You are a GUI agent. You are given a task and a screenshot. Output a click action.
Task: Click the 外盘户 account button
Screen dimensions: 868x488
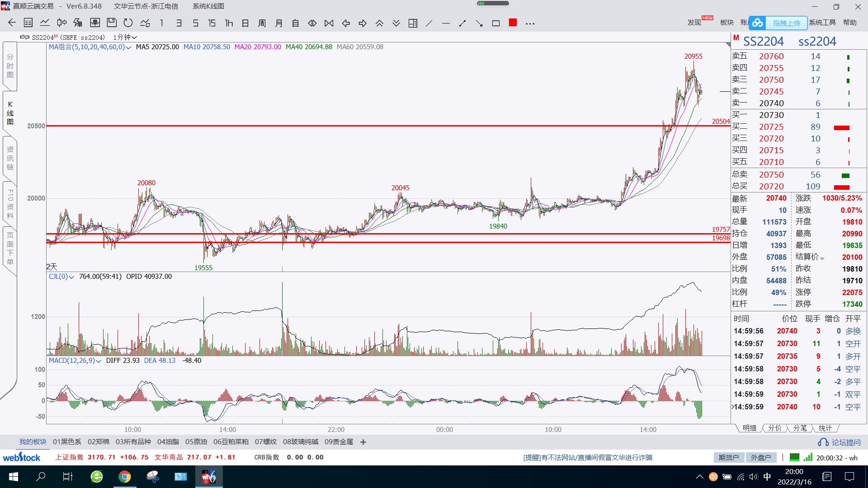coord(761,458)
